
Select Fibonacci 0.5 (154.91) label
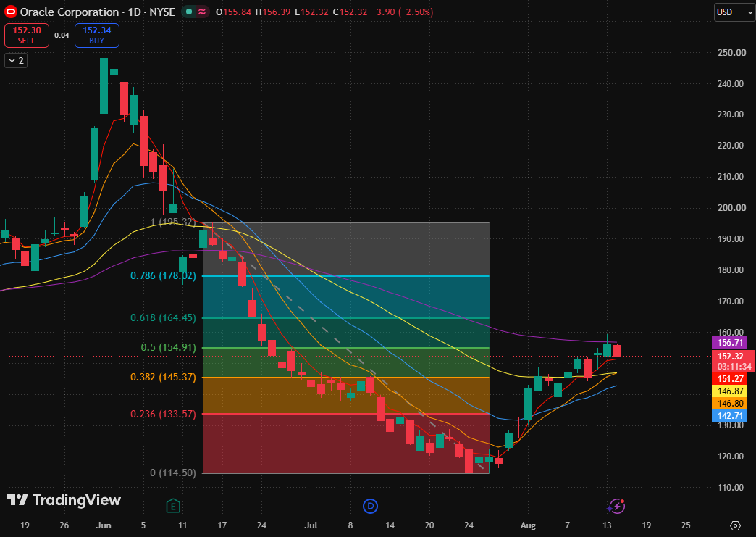point(169,348)
